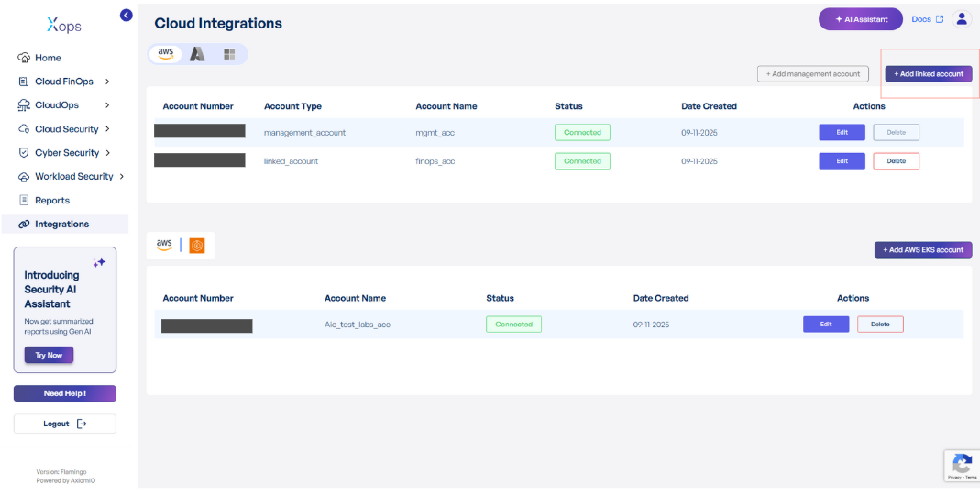The width and height of the screenshot is (980, 495).
Task: Open Reports page
Action: point(52,201)
